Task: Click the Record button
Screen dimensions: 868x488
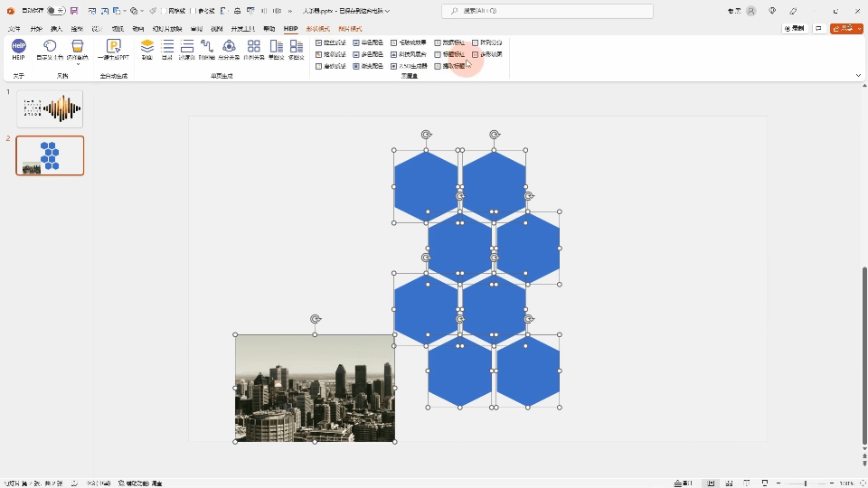Action: tap(795, 28)
